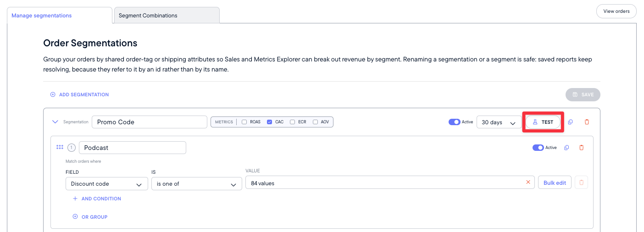Delete the Podcast segment
644x232 pixels.
point(582,148)
